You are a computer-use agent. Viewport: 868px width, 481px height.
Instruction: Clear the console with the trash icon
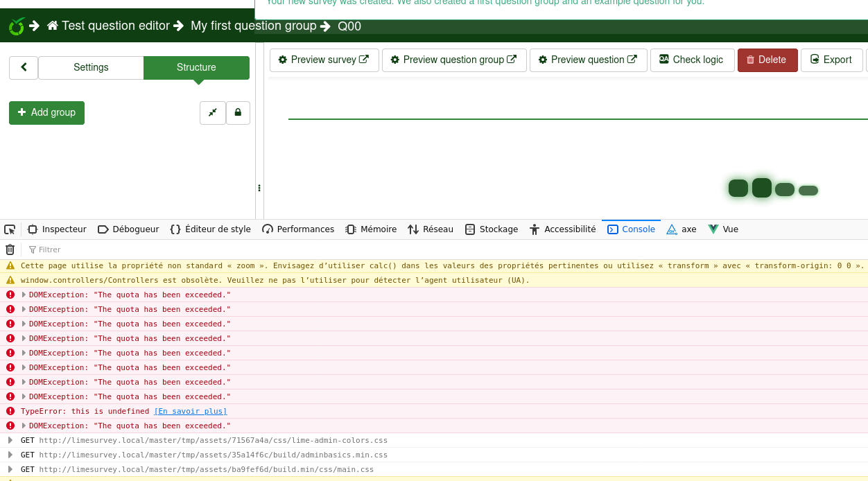[10, 250]
